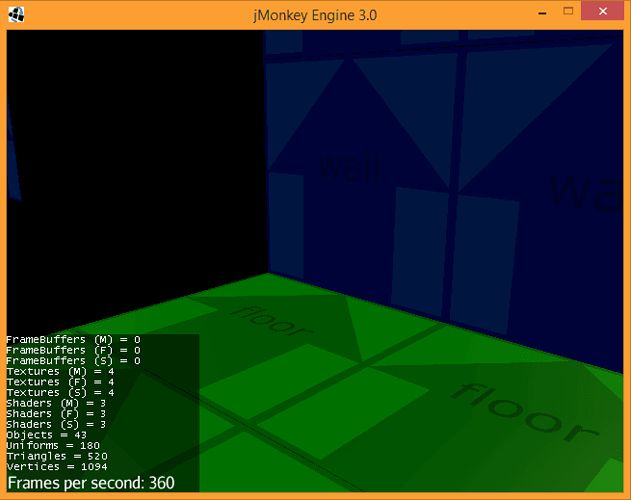Click the jMonkey Engine 3.0 title text
The image size is (631, 500).
point(315,15)
